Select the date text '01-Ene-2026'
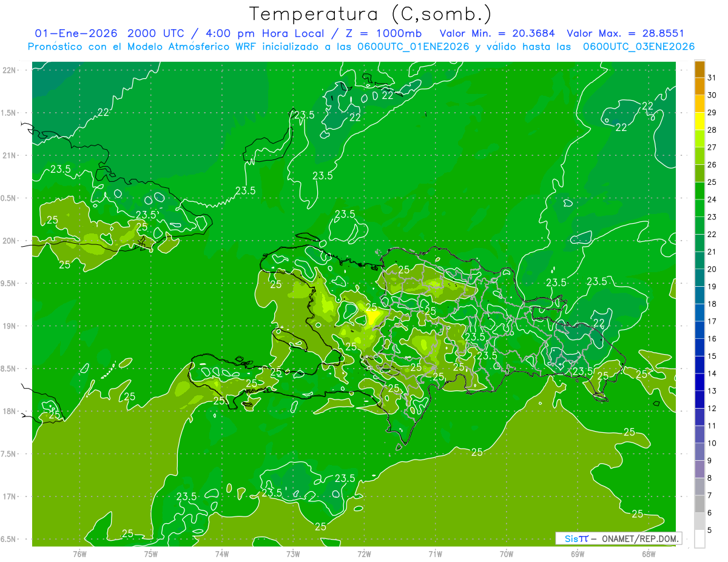The width and height of the screenshot is (728, 562). click(x=76, y=33)
